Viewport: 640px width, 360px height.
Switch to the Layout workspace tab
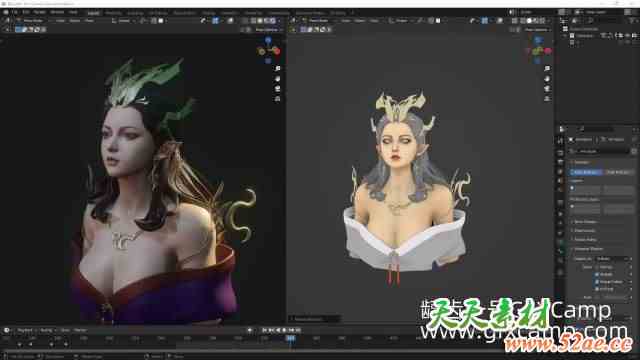pyautogui.click(x=93, y=13)
